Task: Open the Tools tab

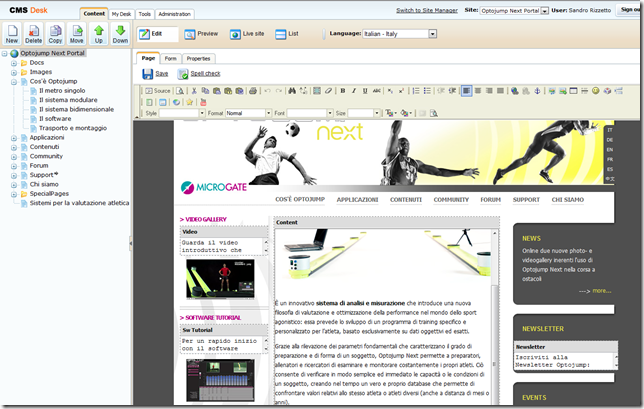Action: [145, 14]
